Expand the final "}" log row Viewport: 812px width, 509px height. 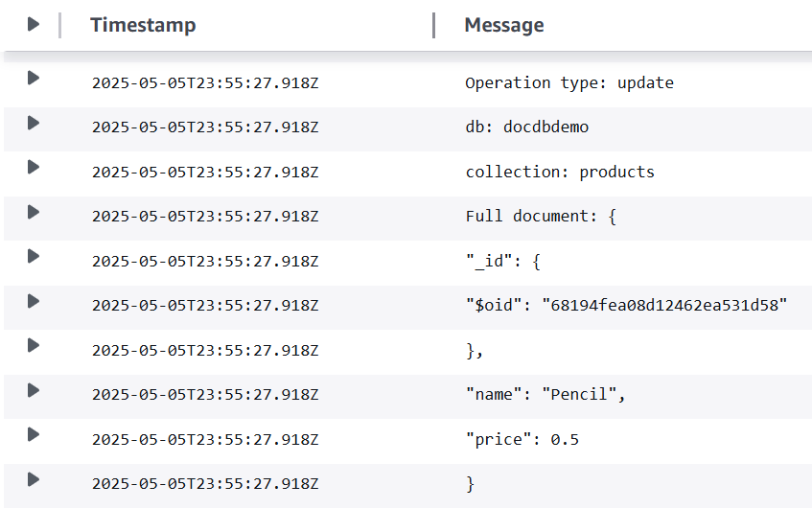[34, 479]
